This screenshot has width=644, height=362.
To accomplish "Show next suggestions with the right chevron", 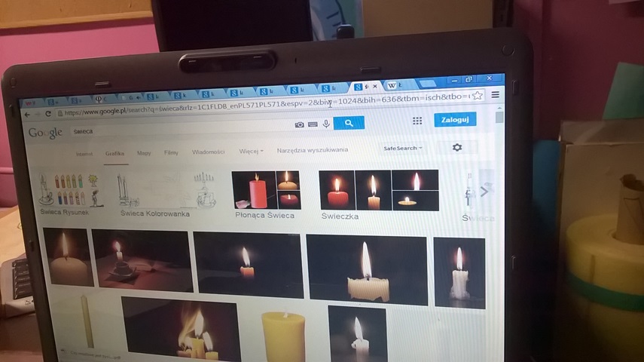I will point(484,192).
